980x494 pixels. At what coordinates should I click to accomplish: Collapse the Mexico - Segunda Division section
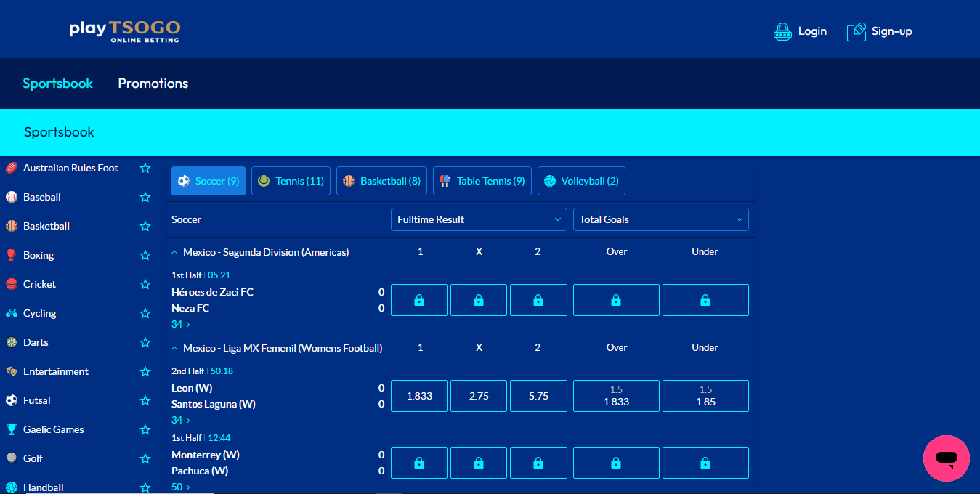(x=174, y=251)
